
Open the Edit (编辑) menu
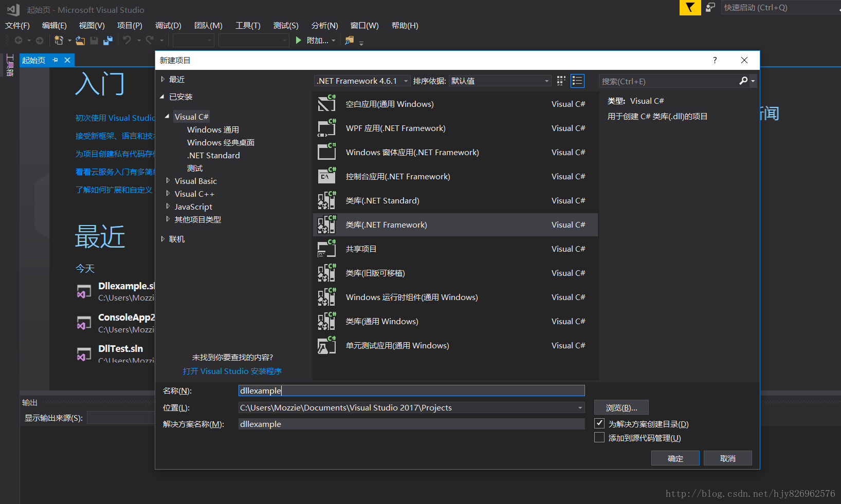pyautogui.click(x=54, y=25)
